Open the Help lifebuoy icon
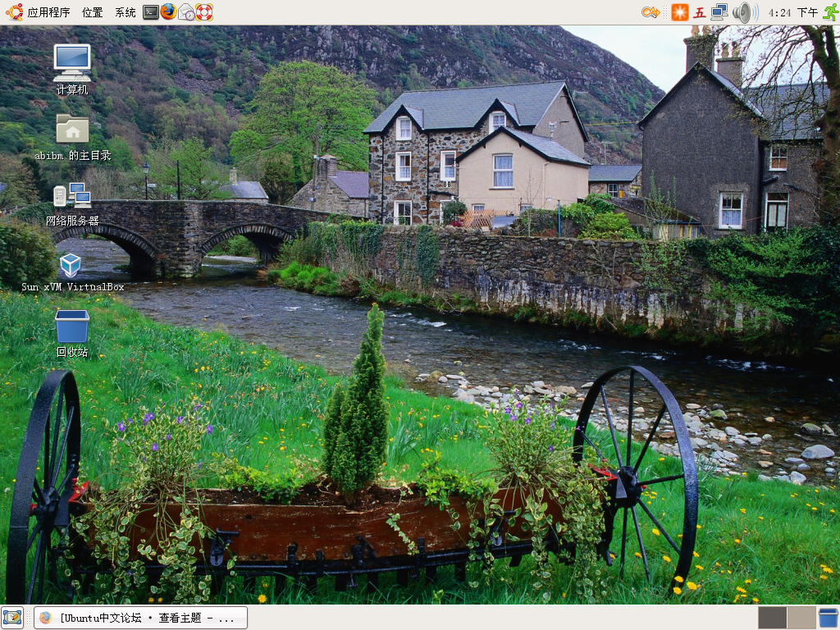This screenshot has width=840, height=630. (x=204, y=11)
